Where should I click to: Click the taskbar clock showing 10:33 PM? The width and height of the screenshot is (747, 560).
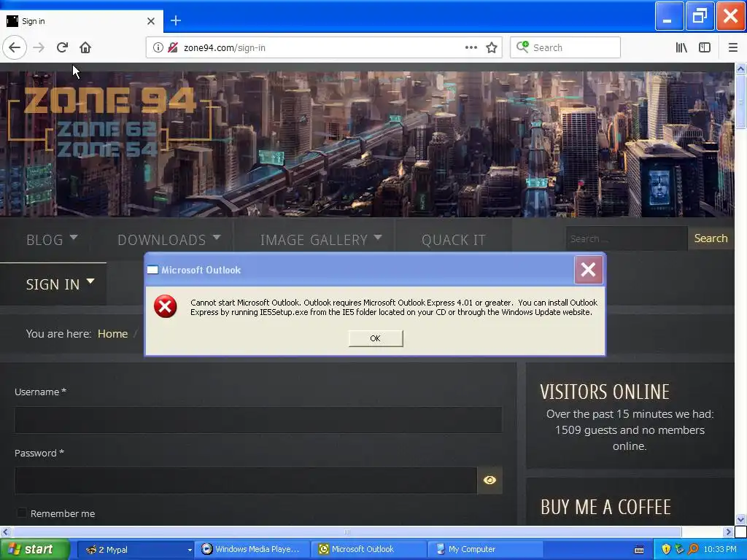(720, 550)
